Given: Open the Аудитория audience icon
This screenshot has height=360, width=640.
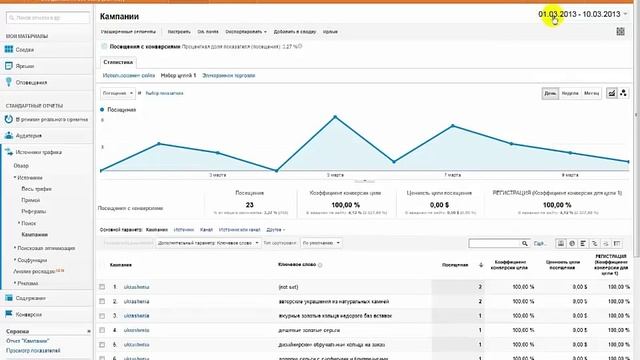Looking at the screenshot, I should 9,136.
